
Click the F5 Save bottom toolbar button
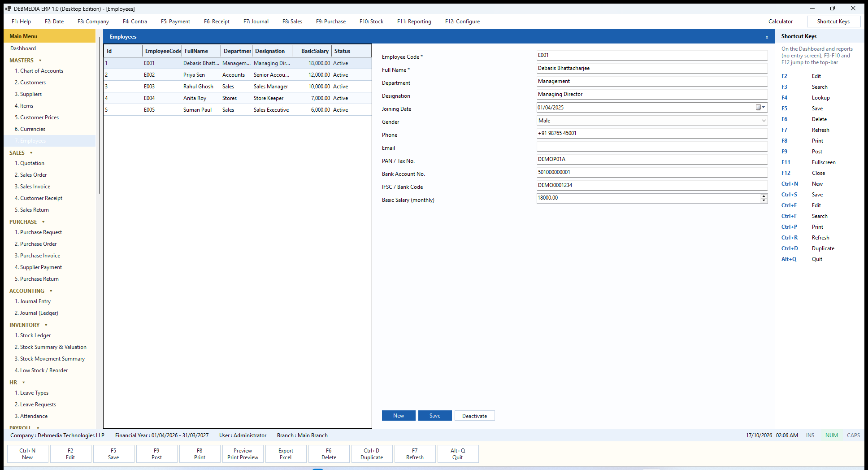pos(113,454)
